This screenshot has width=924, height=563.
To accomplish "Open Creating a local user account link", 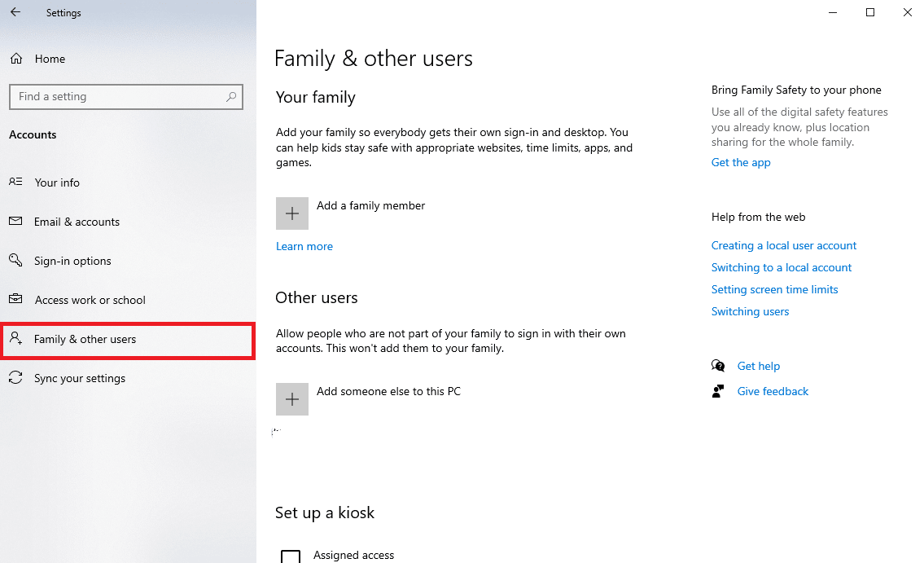I will click(x=784, y=246).
